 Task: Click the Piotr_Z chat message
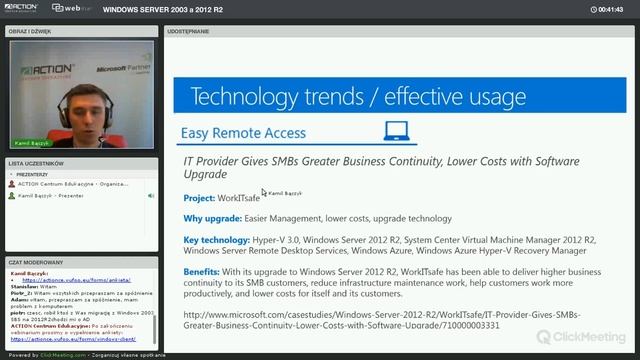[x=82, y=293]
